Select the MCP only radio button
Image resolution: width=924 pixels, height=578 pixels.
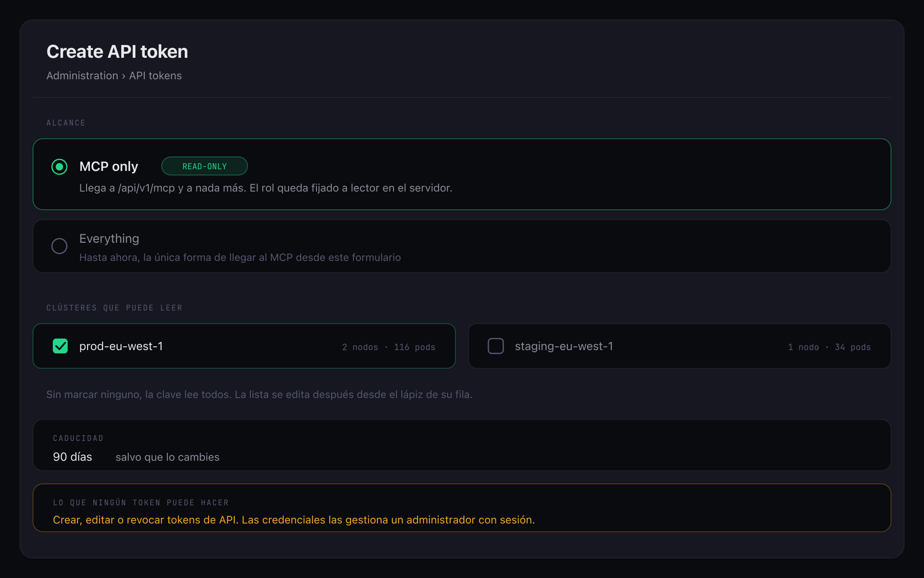pyautogui.click(x=59, y=167)
